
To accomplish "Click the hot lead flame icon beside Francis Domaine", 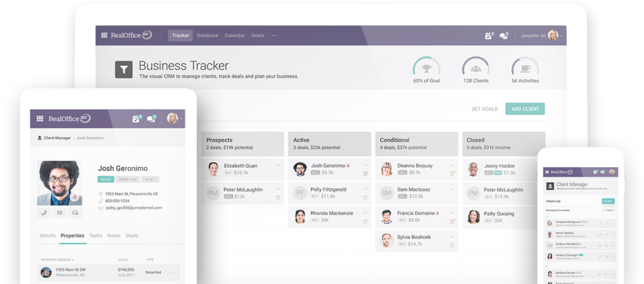I will pos(438,214).
